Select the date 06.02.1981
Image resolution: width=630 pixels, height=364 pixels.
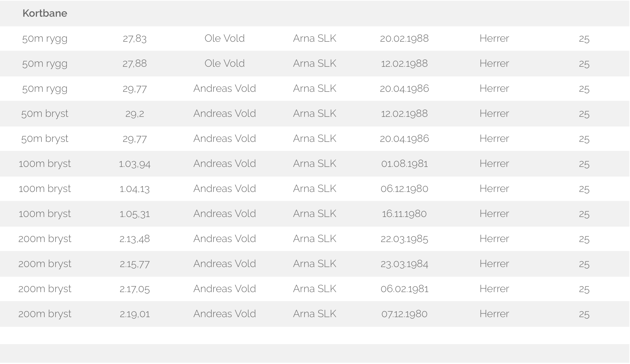click(404, 289)
